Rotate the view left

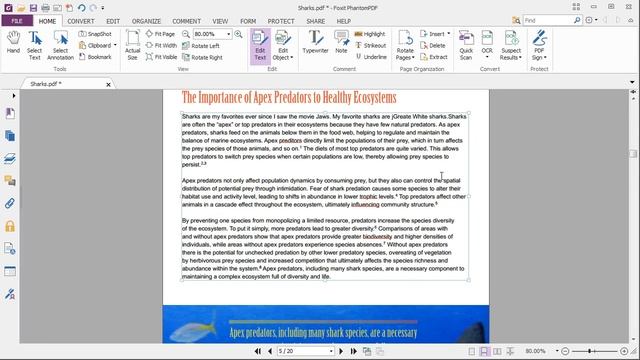click(201, 46)
